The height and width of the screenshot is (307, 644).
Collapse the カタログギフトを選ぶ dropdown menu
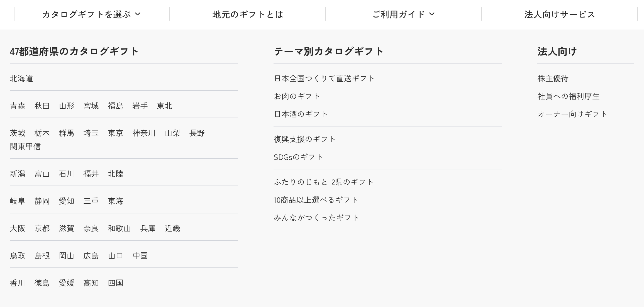point(91,14)
